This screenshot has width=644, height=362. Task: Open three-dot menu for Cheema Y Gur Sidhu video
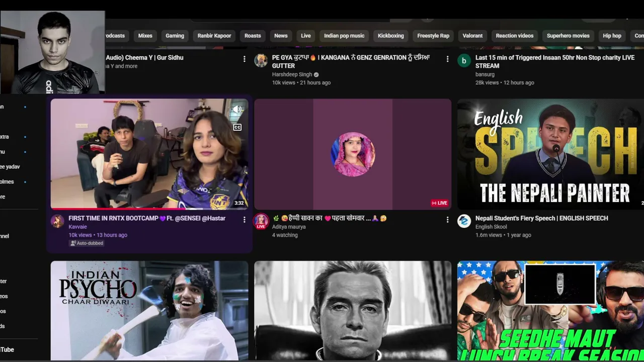tap(245, 59)
